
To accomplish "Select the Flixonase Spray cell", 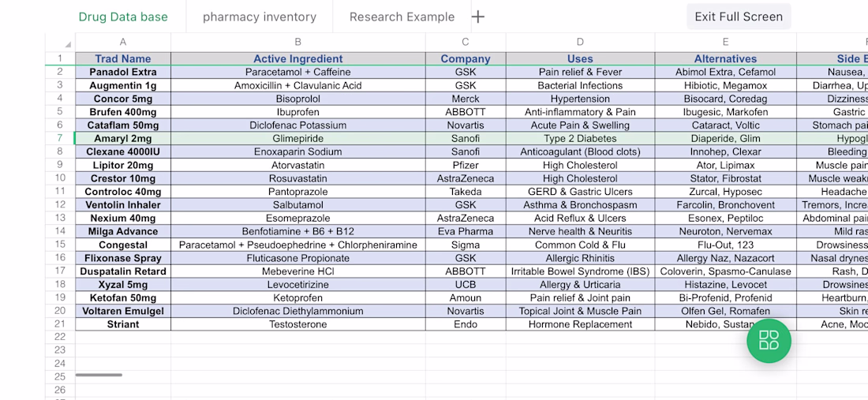I will coord(123,258).
